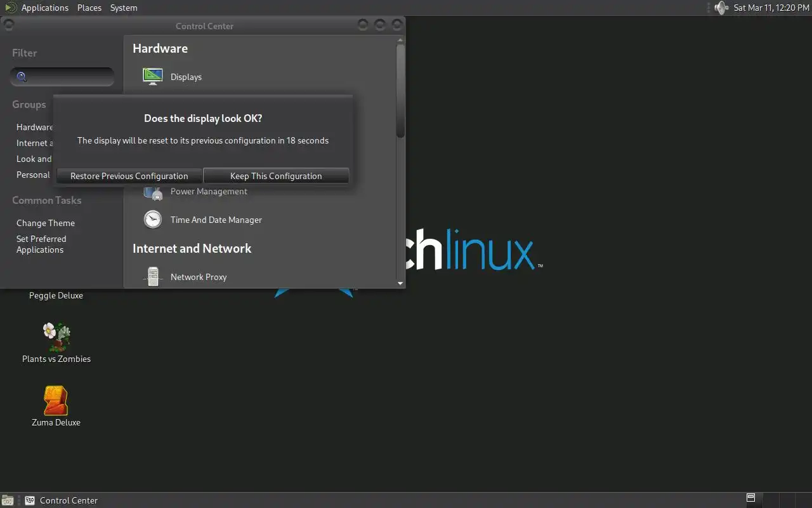
Task: Click the Peggle Deluxe desktop label
Action: 56,295
